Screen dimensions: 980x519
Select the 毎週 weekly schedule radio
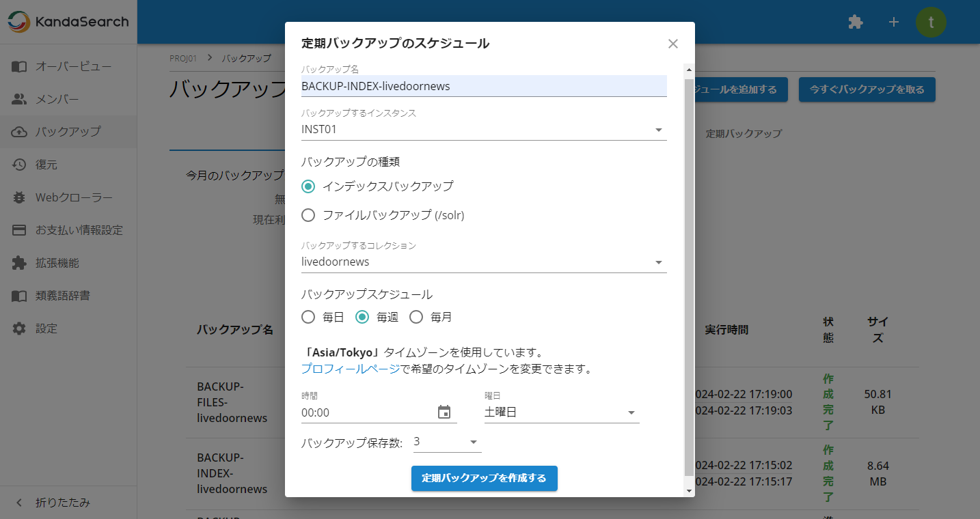(362, 317)
